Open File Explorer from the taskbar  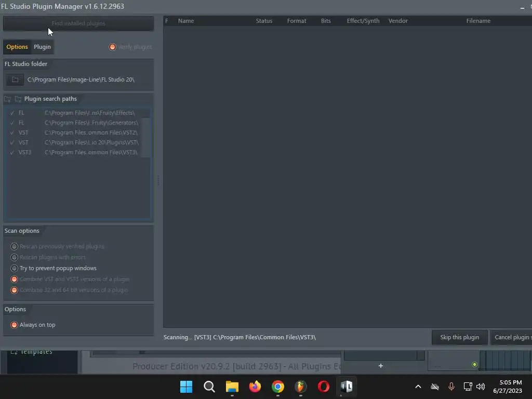(232, 387)
